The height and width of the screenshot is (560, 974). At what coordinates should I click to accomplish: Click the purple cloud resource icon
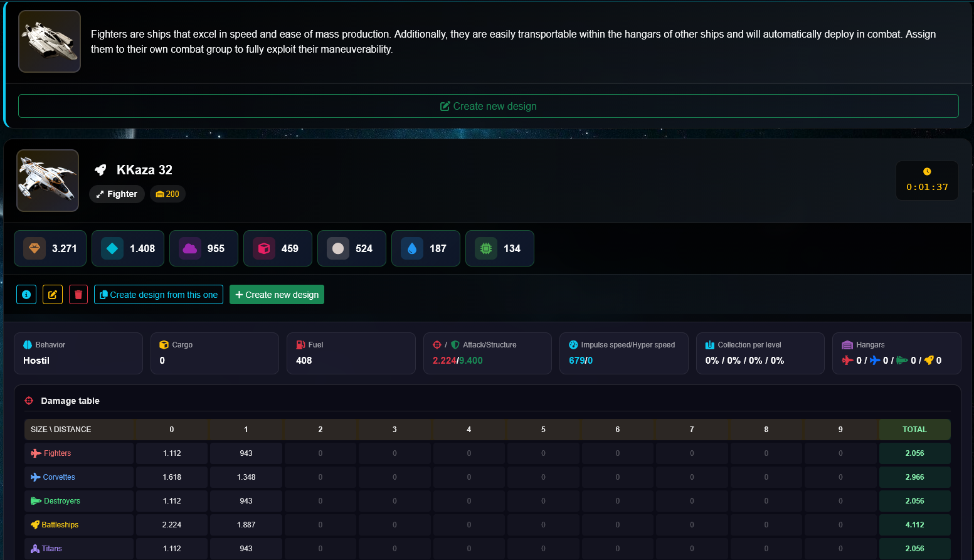(190, 248)
